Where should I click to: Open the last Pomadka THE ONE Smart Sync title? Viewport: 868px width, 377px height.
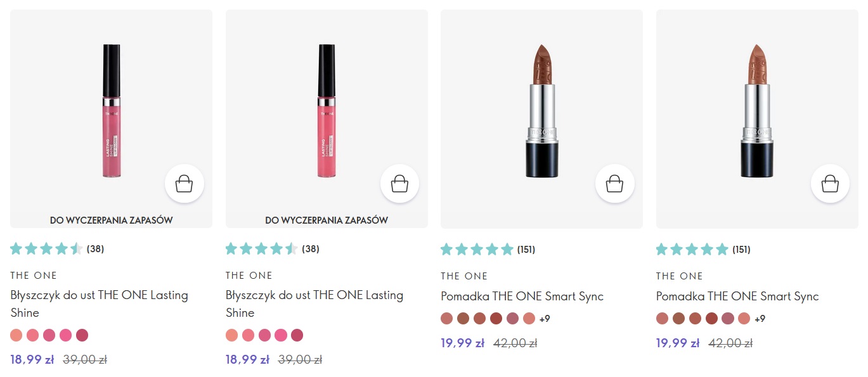[737, 296]
